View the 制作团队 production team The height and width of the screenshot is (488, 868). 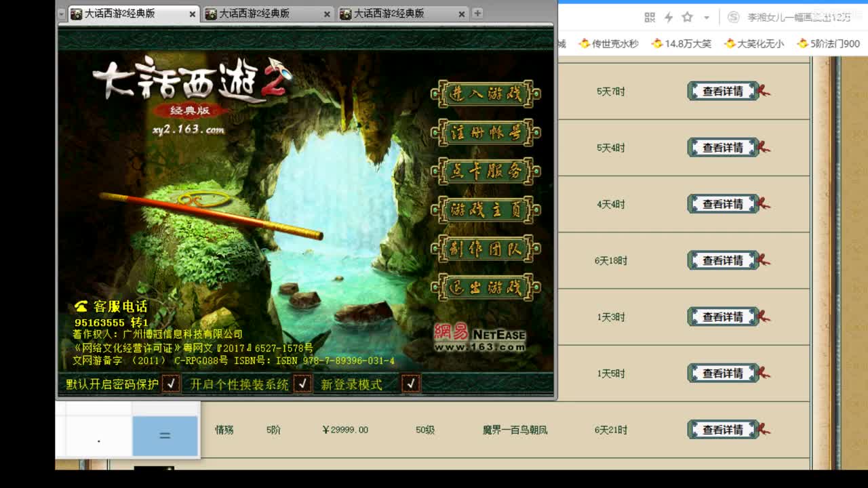(x=486, y=248)
